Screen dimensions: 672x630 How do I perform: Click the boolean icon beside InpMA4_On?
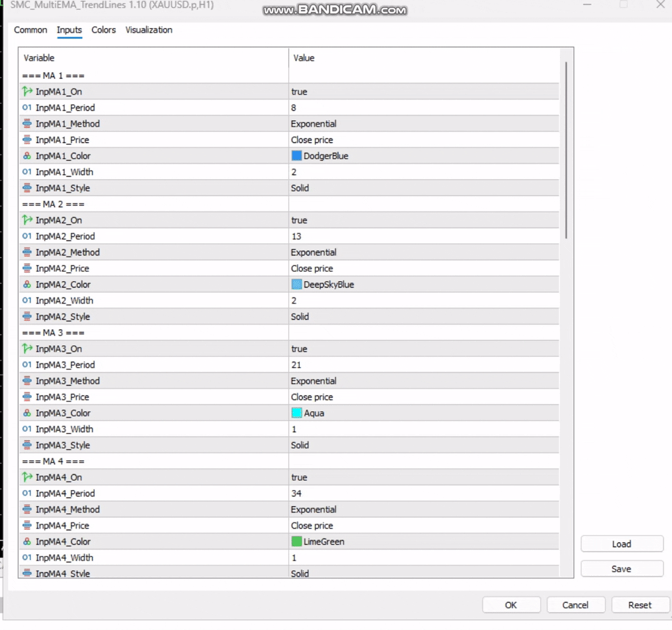(27, 476)
